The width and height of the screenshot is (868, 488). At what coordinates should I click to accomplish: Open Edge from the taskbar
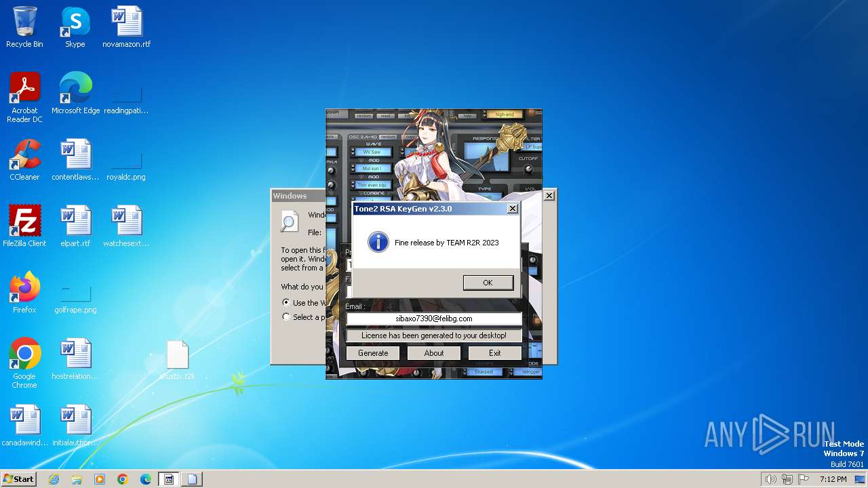pyautogui.click(x=146, y=479)
